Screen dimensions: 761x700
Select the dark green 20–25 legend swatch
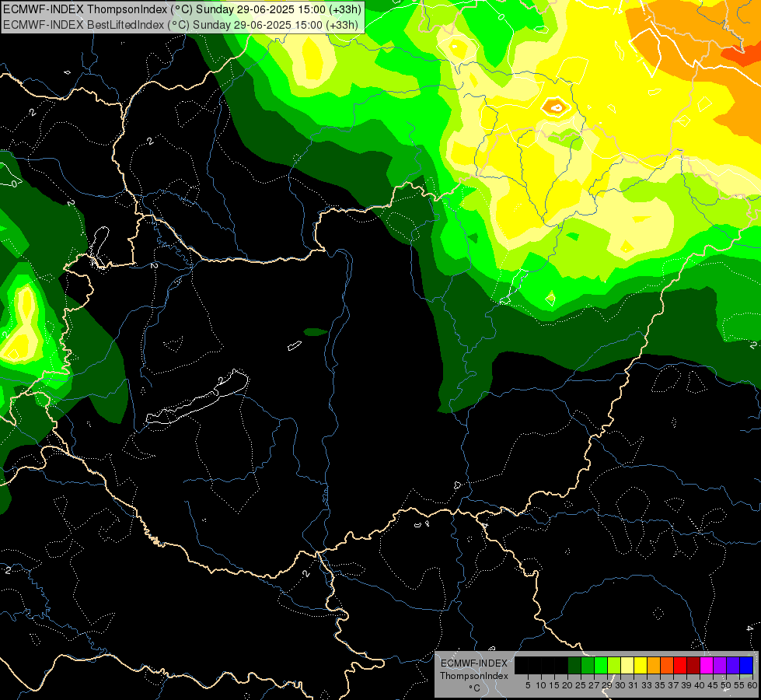[574, 665]
